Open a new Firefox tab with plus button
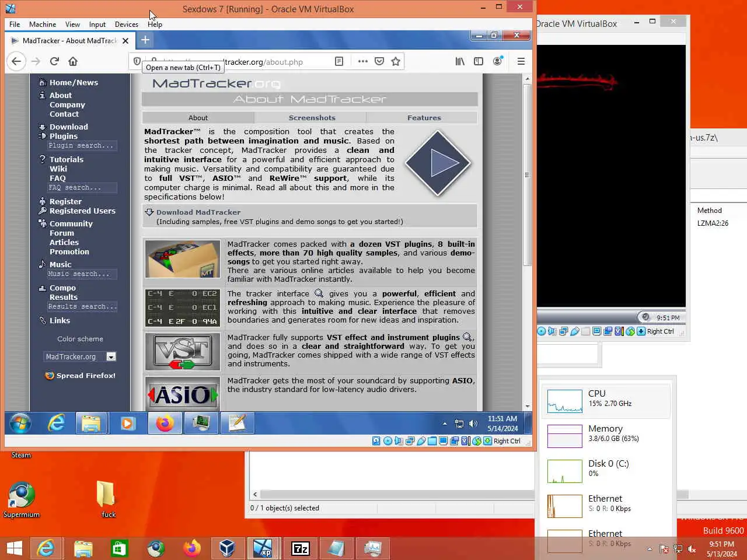The height and width of the screenshot is (560, 747). click(145, 40)
